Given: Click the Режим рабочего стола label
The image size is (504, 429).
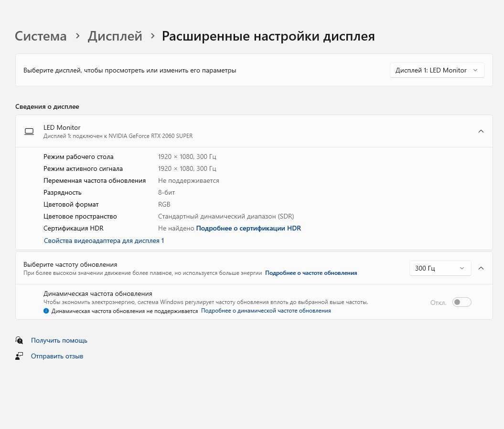Looking at the screenshot, I should 78,157.
